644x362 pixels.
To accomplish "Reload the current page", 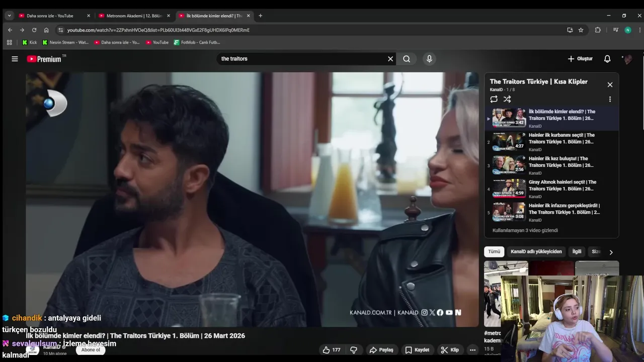I will pos(34,30).
